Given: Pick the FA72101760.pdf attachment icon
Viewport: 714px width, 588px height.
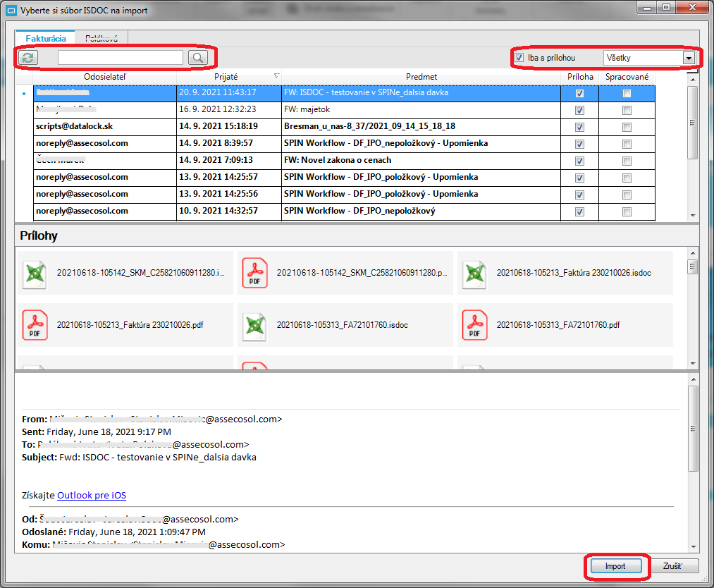Looking at the screenshot, I should (x=474, y=325).
